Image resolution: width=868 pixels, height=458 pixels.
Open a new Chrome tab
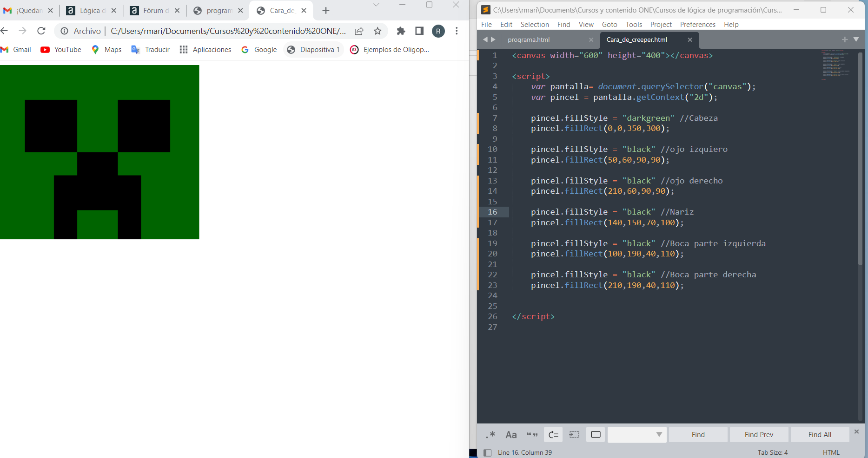click(326, 11)
